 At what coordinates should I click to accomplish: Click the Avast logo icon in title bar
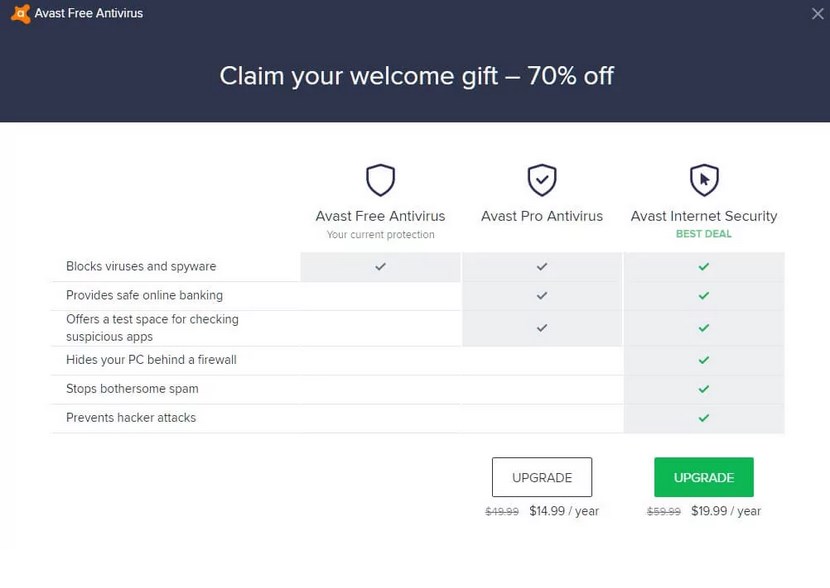pos(21,14)
